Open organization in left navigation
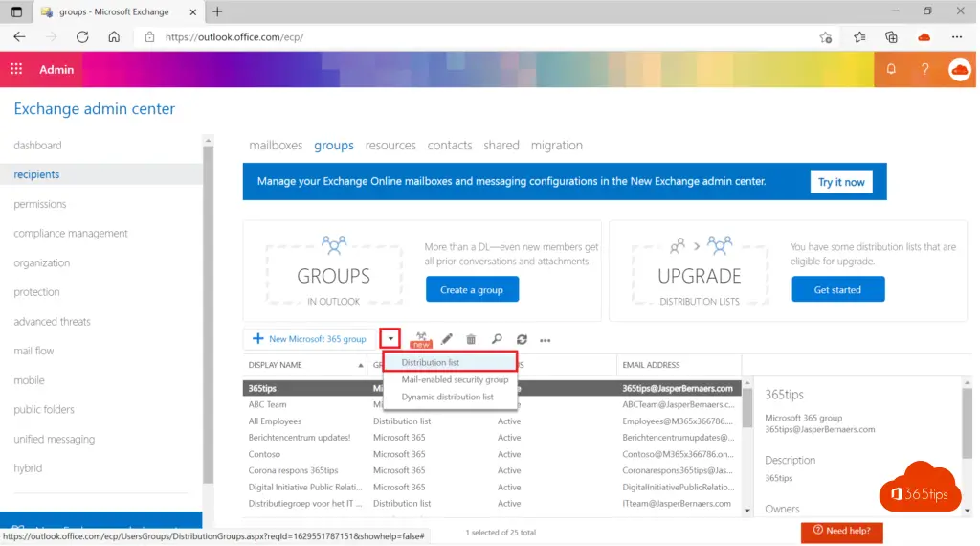This screenshot has width=980, height=546. 42,263
